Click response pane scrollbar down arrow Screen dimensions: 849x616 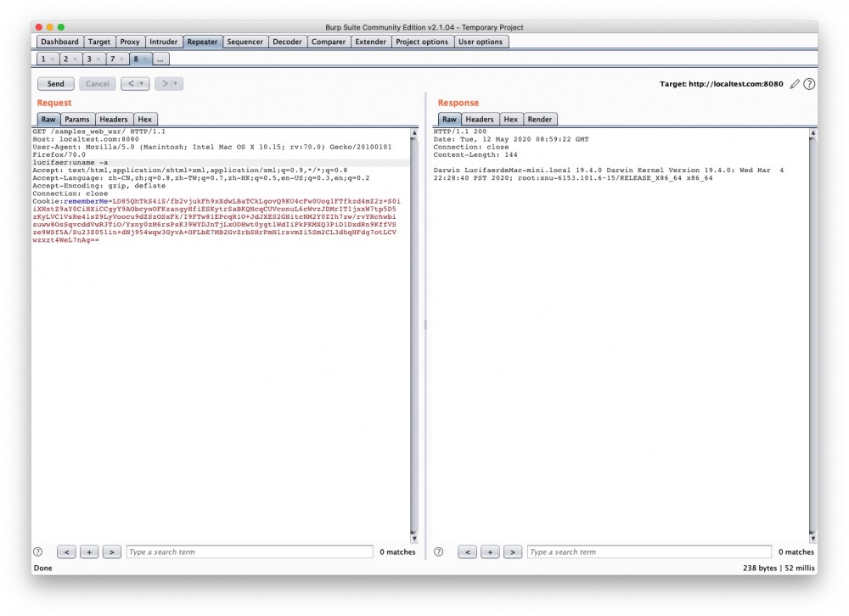click(x=812, y=539)
